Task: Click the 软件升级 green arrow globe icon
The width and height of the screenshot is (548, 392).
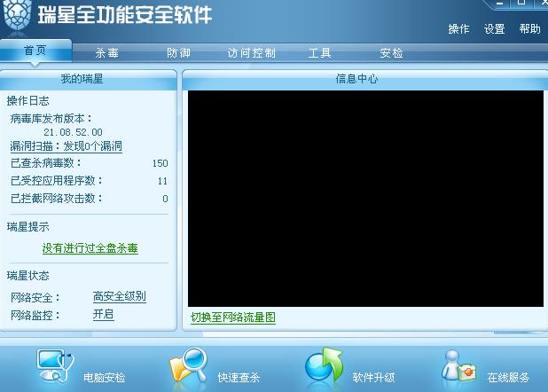Action: [x=324, y=365]
